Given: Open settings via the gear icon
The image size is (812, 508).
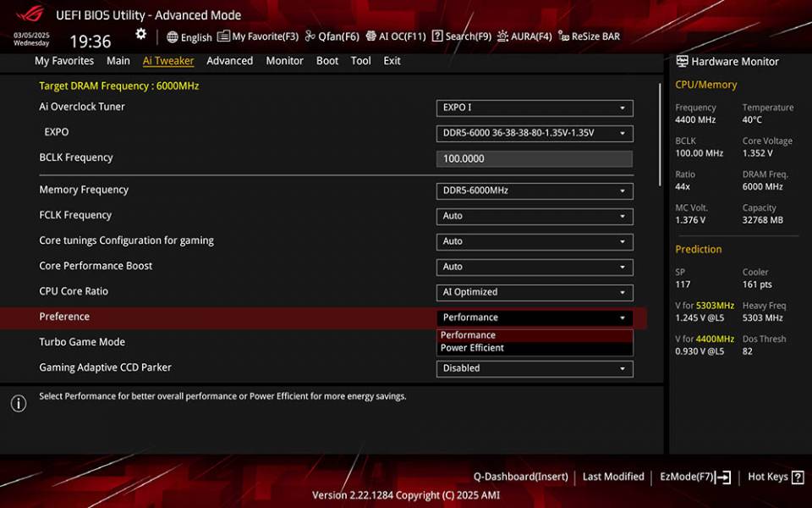Looking at the screenshot, I should [x=141, y=34].
